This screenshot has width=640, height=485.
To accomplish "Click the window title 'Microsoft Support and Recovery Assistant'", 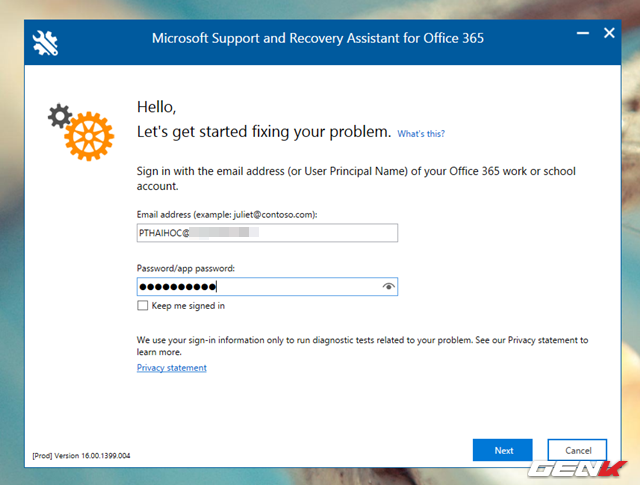I will (318, 38).
